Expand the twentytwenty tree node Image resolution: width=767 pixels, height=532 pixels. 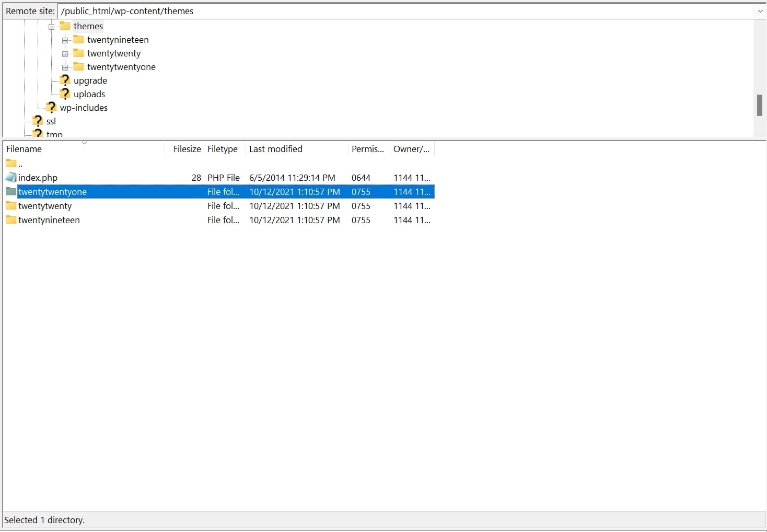click(65, 54)
